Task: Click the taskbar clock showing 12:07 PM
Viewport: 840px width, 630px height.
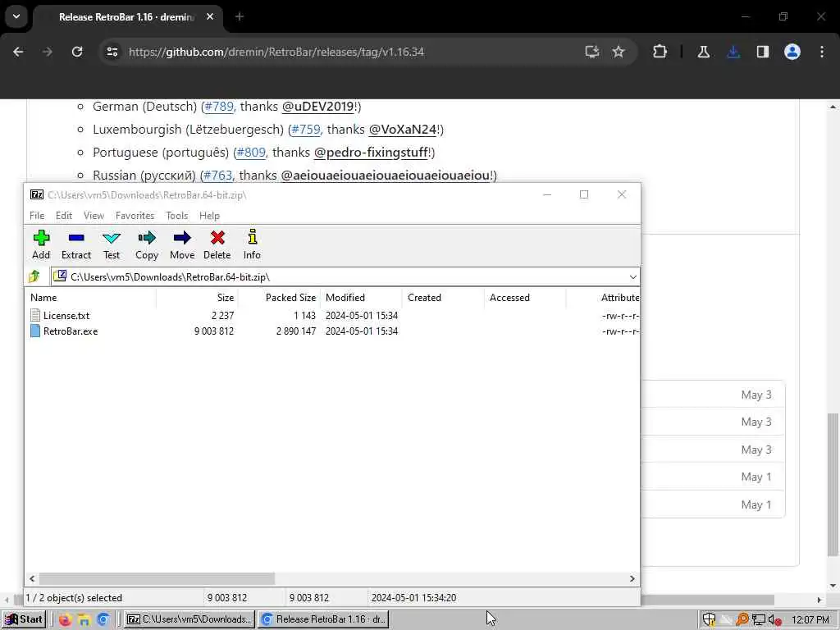Action: pos(810,620)
